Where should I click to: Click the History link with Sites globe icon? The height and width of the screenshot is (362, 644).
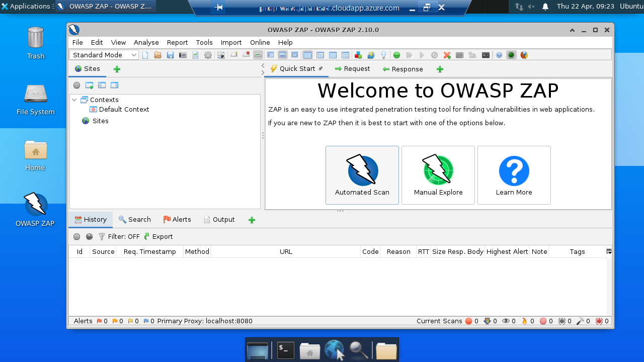(x=90, y=237)
